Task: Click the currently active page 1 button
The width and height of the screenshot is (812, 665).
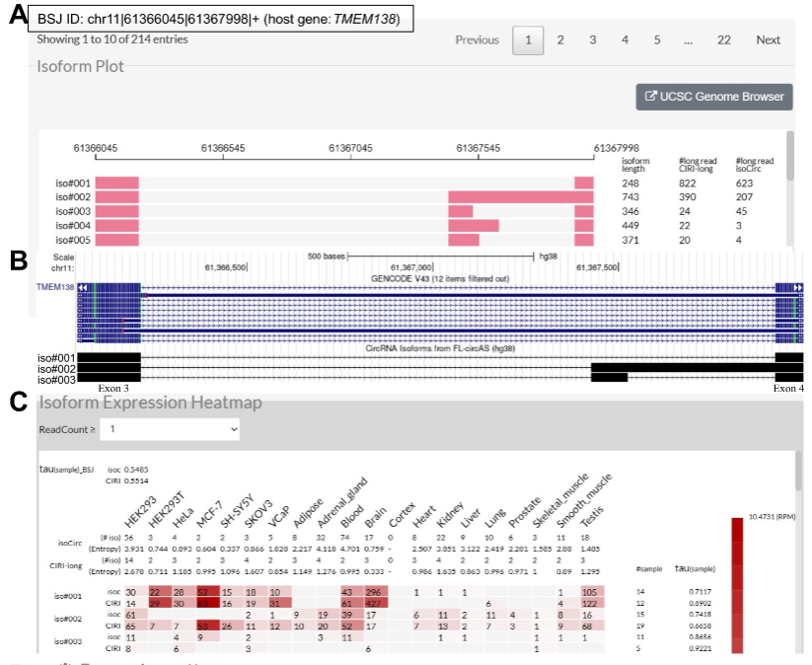Action: click(528, 40)
